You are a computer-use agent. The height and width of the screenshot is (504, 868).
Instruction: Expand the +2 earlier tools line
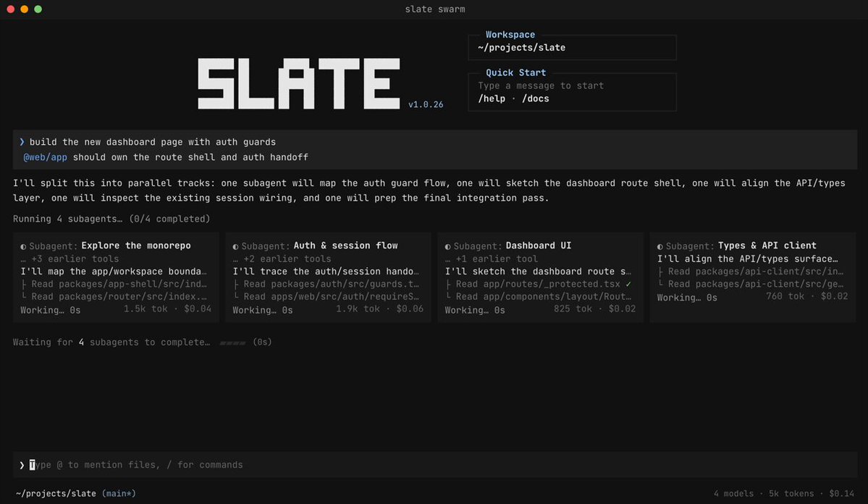[282, 259]
